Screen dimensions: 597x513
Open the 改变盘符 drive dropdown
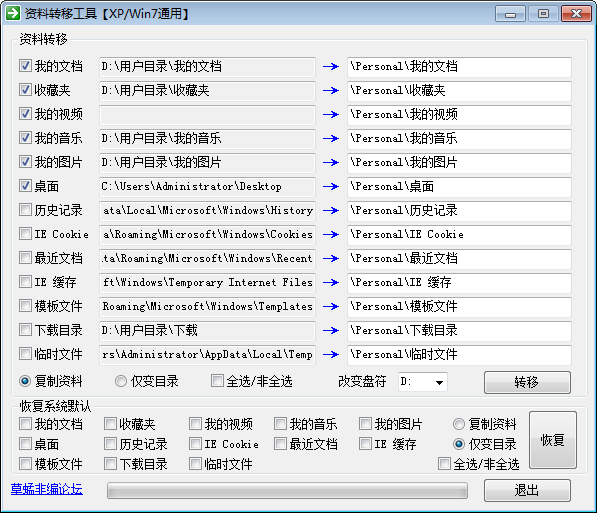439,382
